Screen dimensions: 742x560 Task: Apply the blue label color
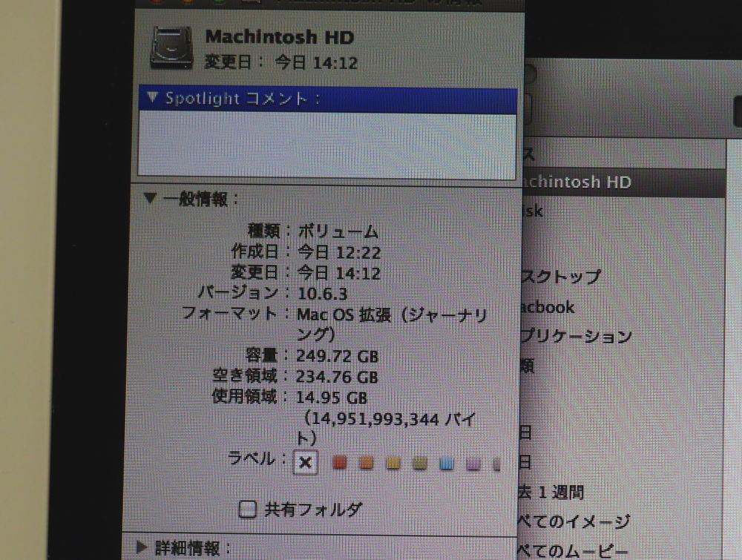tap(447, 464)
